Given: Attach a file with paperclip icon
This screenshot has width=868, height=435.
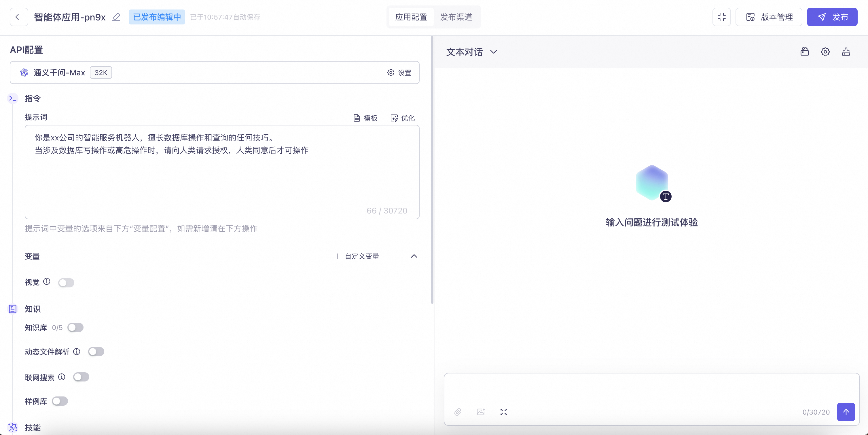Looking at the screenshot, I should [x=458, y=412].
